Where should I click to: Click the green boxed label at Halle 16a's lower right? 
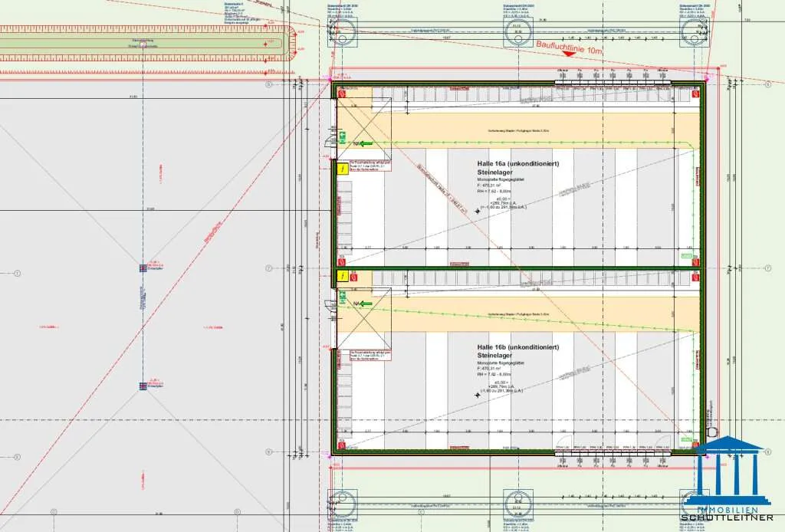(x=686, y=256)
